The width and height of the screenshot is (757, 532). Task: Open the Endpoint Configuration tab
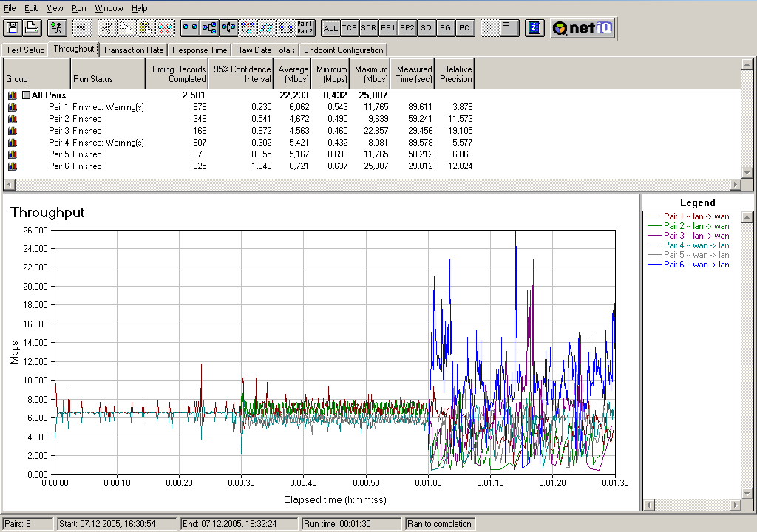344,50
